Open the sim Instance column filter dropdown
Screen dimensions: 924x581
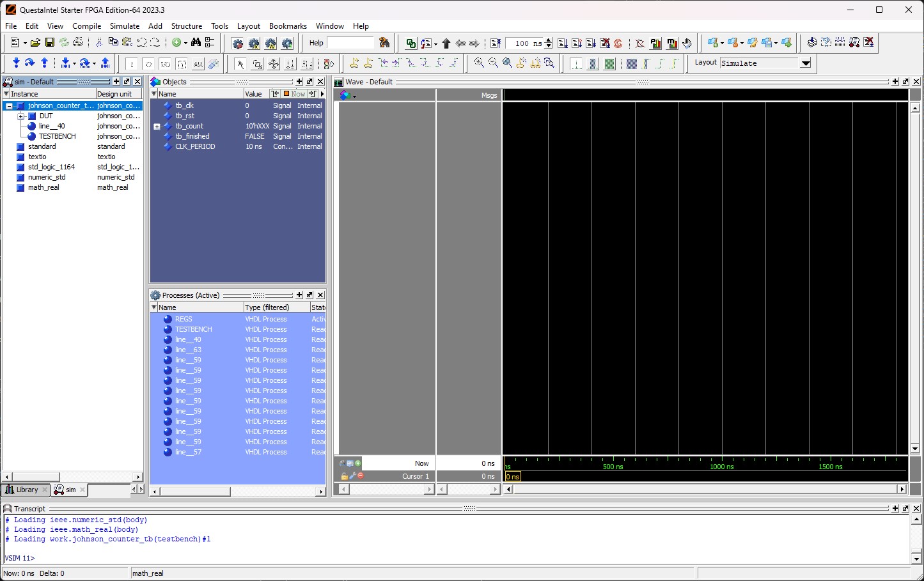pos(6,94)
